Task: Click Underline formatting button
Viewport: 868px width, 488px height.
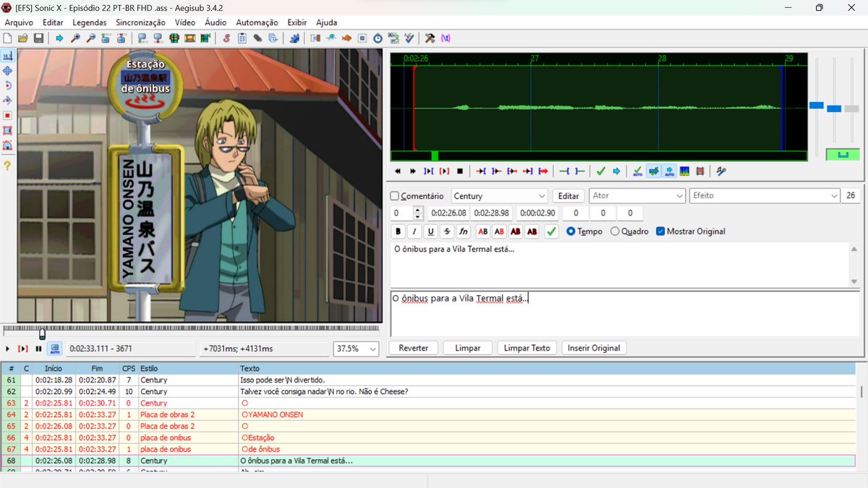Action: coord(431,231)
